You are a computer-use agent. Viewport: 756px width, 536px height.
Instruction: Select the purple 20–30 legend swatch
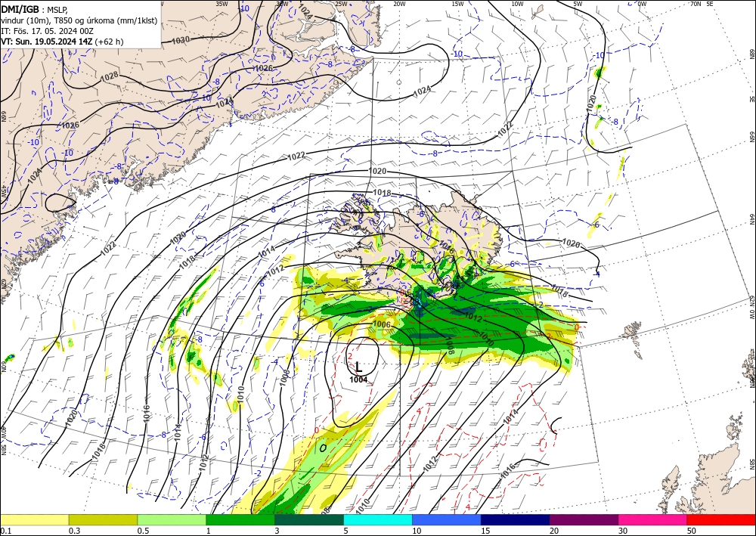pyautogui.click(x=584, y=519)
